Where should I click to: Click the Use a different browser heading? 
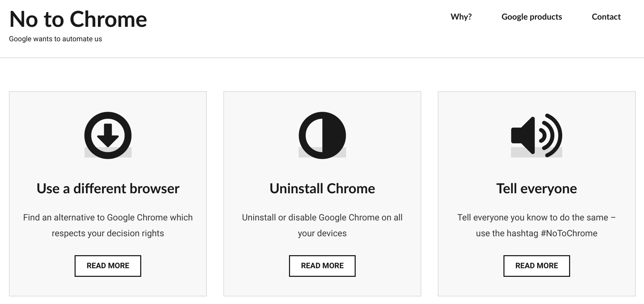click(x=108, y=188)
